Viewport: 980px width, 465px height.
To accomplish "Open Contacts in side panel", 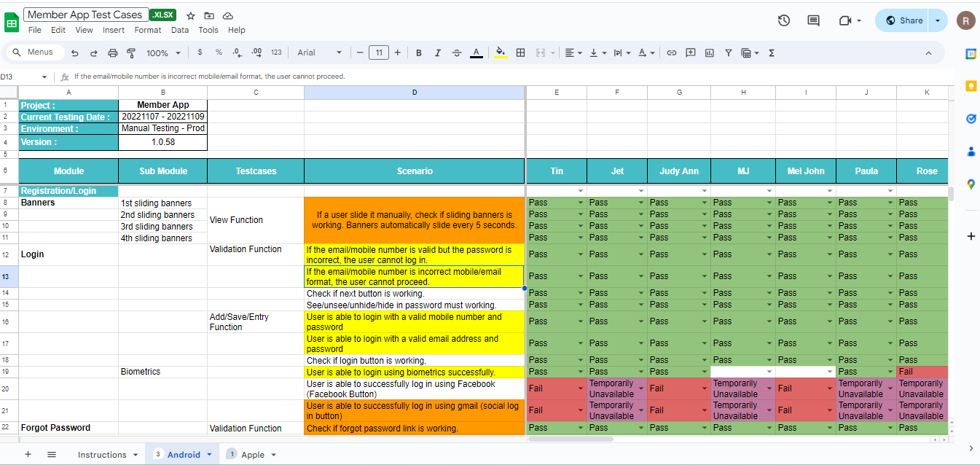I will [971, 152].
